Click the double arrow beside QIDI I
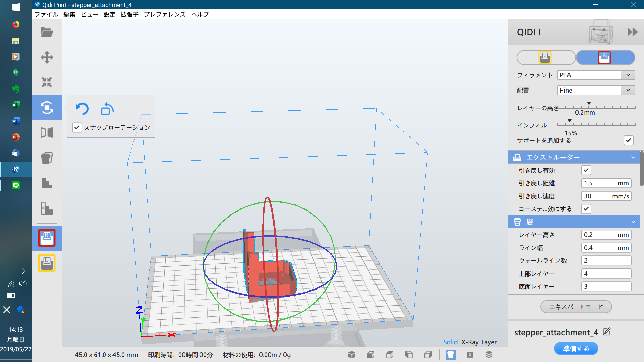Image resolution: width=644 pixels, height=362 pixels. [x=632, y=32]
